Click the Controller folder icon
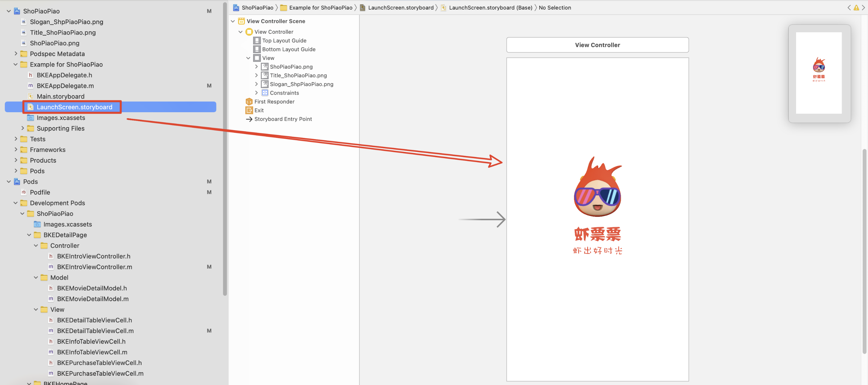The image size is (868, 385). point(44,246)
